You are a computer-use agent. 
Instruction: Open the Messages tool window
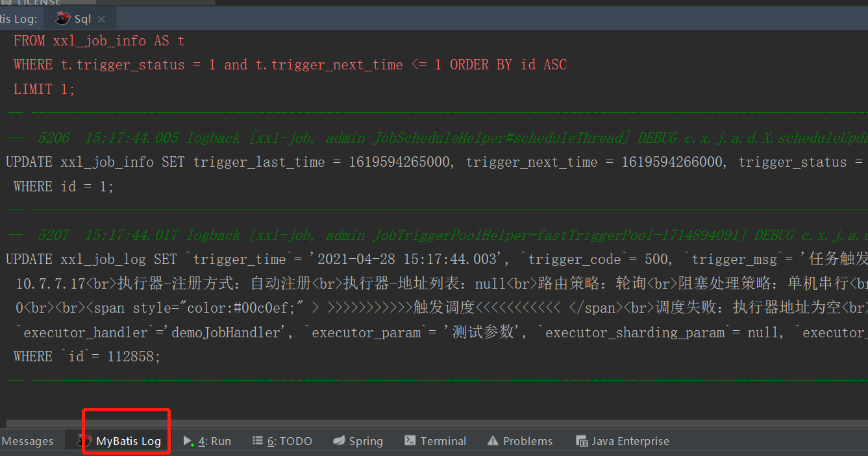coord(27,441)
